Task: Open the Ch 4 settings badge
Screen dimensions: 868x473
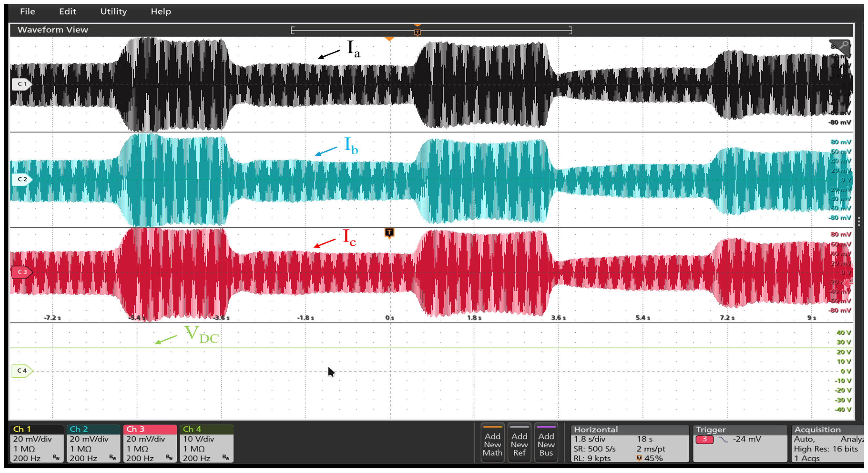Action: 207,444
